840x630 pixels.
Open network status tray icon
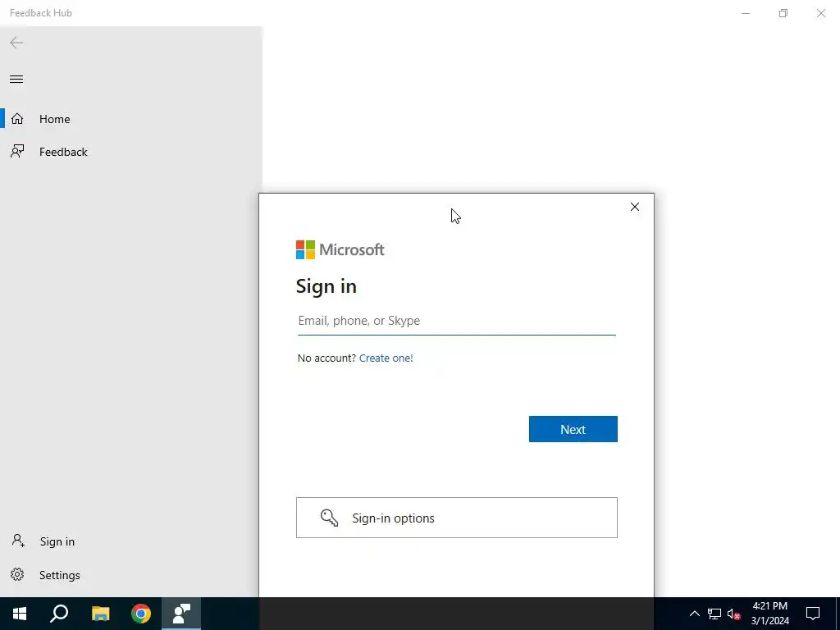pyautogui.click(x=714, y=614)
